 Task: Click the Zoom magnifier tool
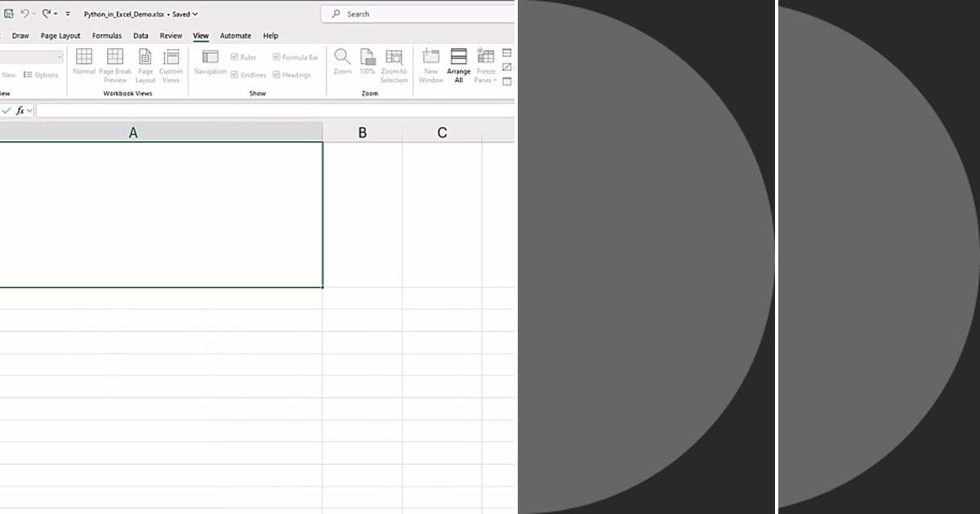(x=342, y=64)
